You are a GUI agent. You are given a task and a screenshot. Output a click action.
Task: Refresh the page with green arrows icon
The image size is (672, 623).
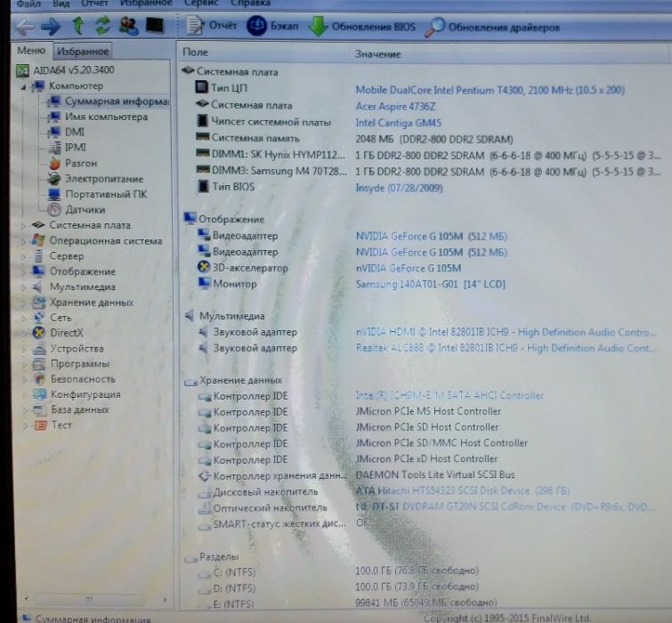point(102,26)
